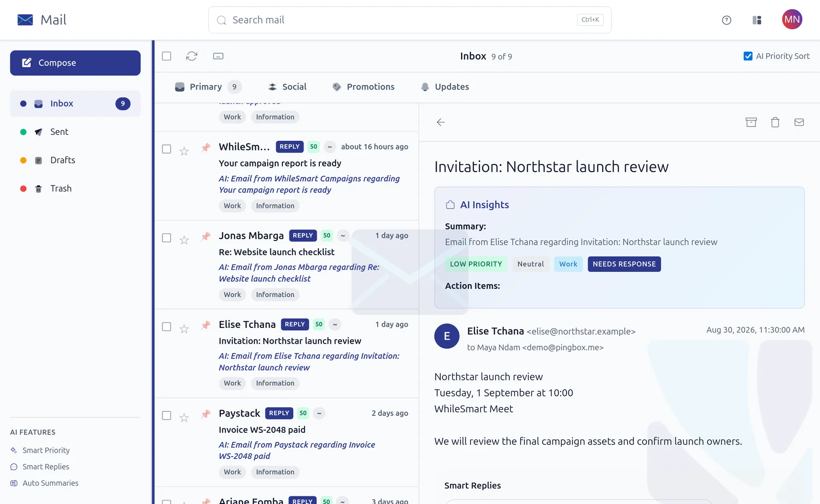
Task: Open the layout switcher icon in the header
Action: pyautogui.click(x=757, y=20)
